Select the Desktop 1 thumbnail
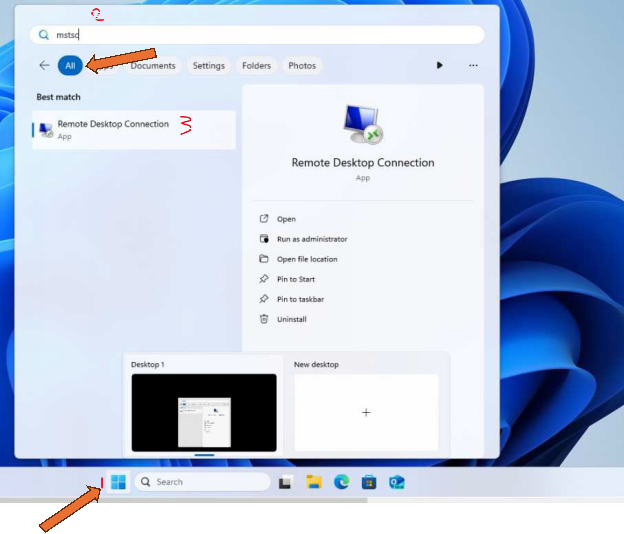The height and width of the screenshot is (534, 624). tap(204, 412)
